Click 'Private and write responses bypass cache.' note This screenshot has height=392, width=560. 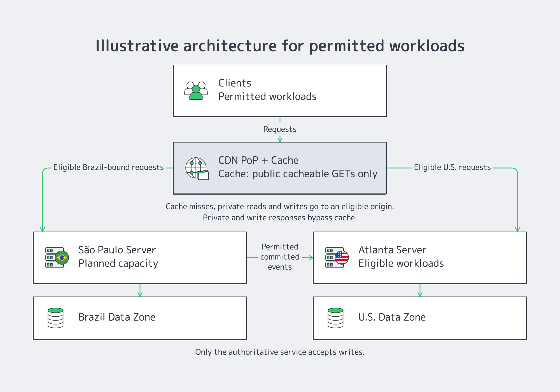point(280,218)
